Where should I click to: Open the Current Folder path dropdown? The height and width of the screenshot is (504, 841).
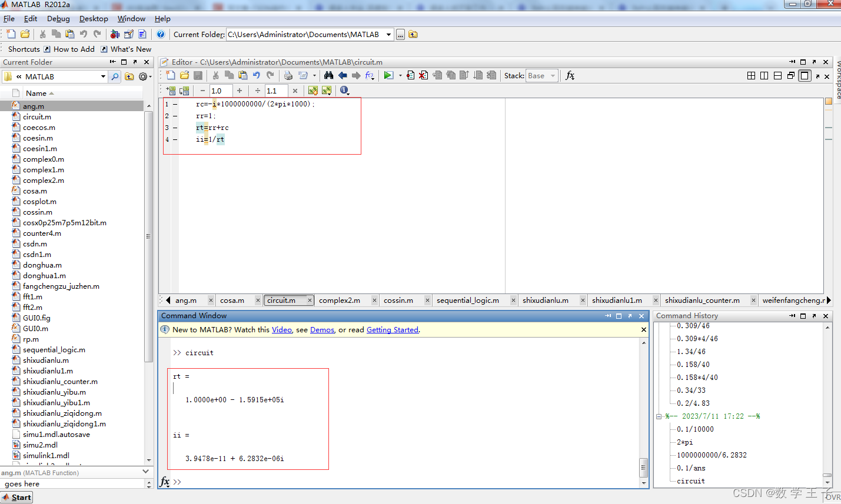click(x=388, y=34)
